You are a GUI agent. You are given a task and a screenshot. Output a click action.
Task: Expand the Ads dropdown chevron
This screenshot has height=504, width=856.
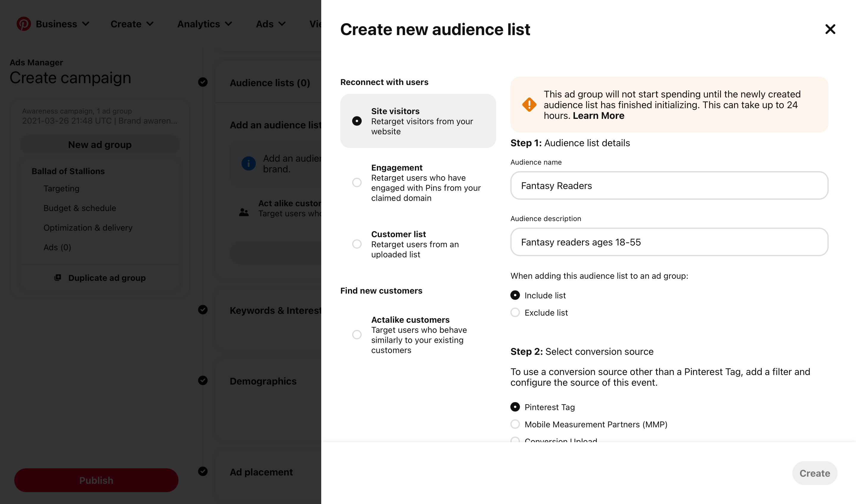coord(282,24)
